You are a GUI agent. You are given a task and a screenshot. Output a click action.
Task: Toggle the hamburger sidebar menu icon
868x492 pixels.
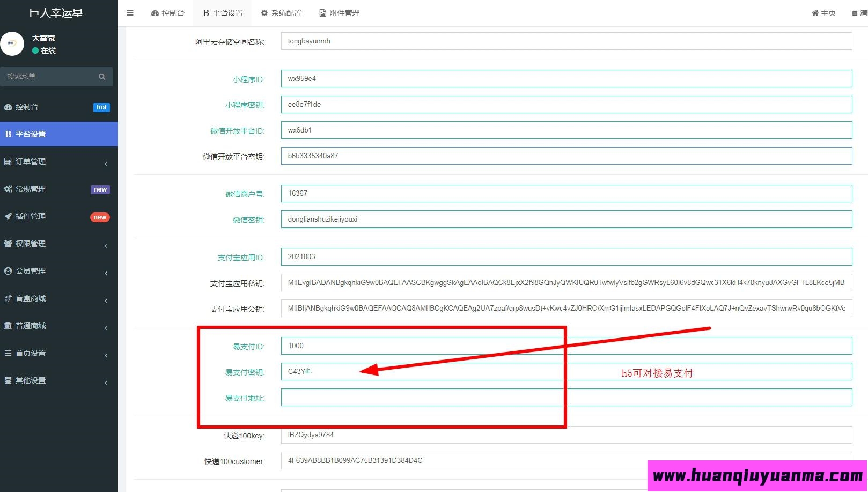pos(130,13)
